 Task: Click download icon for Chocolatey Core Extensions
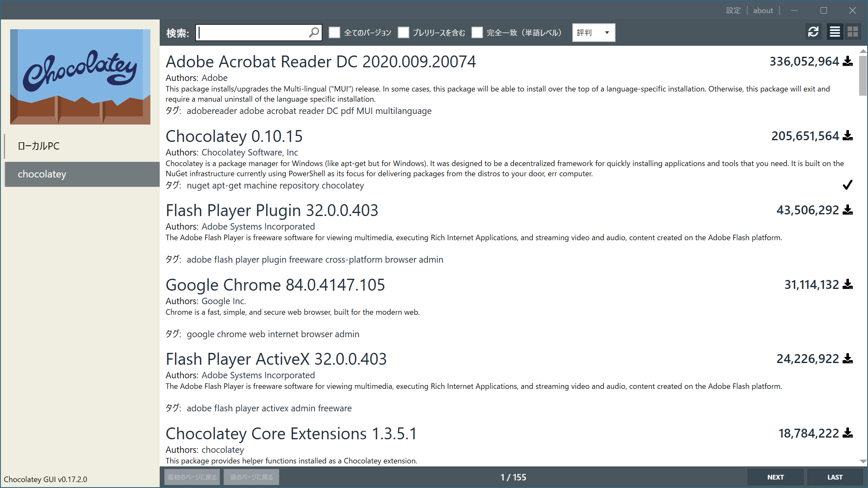(x=848, y=433)
